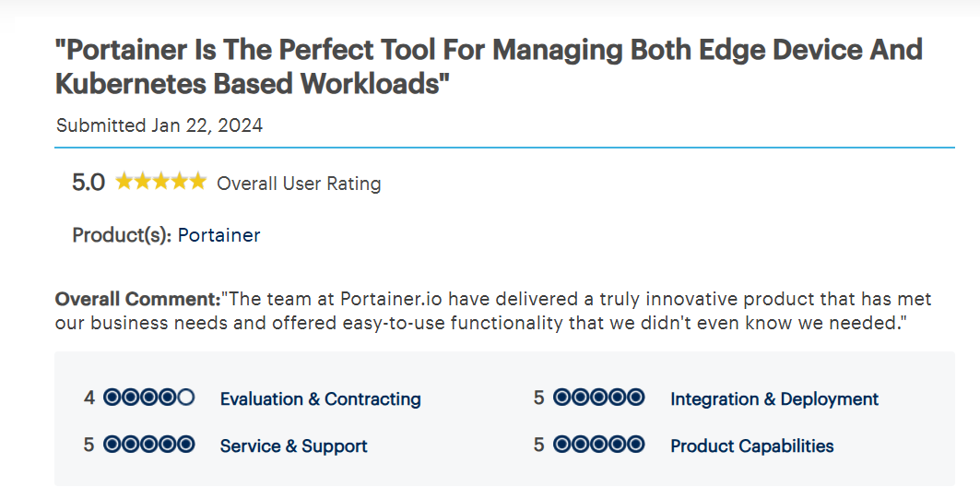Click the Overall Comment review text
980x487 pixels.
(x=493, y=311)
